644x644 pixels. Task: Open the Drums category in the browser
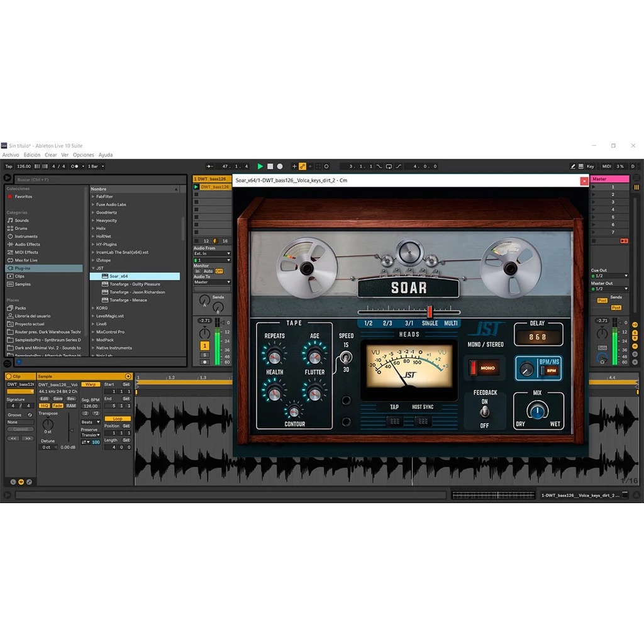coord(21,228)
